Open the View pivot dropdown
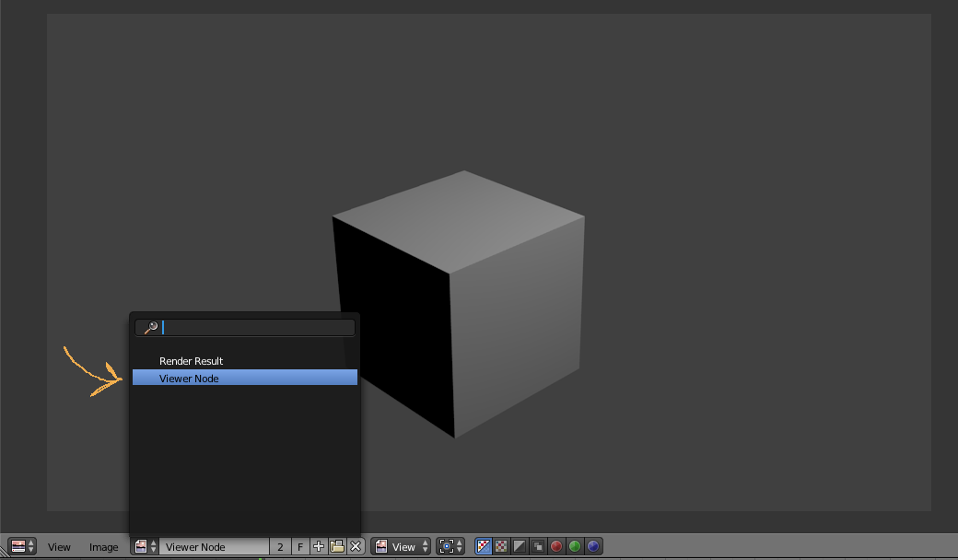The width and height of the screenshot is (958, 560). pyautogui.click(x=400, y=546)
